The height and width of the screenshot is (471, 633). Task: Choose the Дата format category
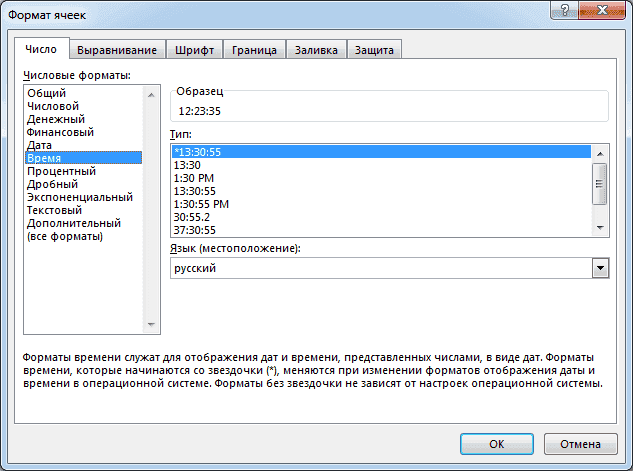40,145
